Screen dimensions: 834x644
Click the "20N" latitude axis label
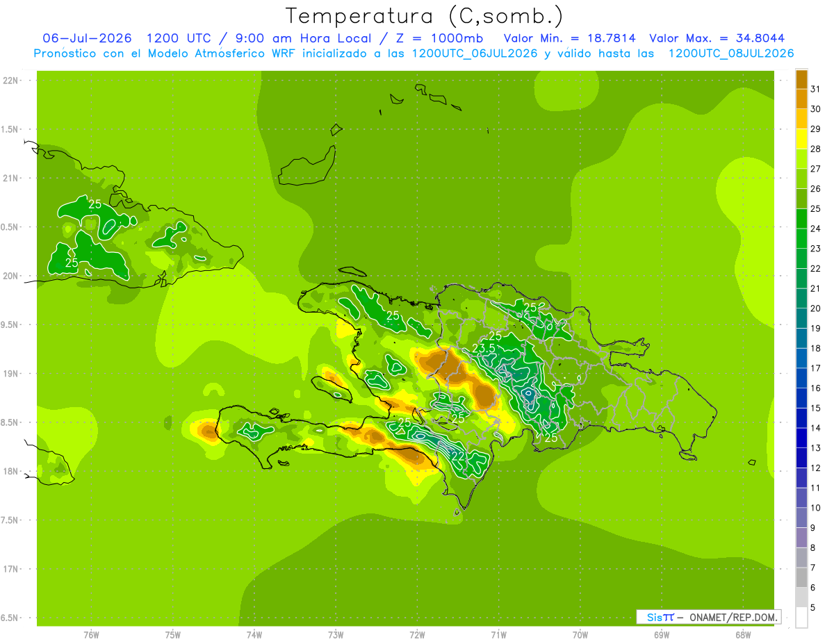coord(11,276)
